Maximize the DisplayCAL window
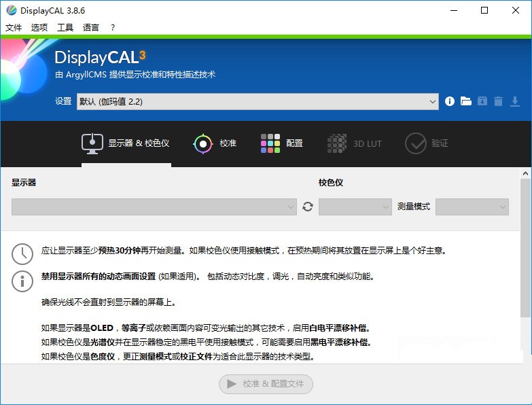The image size is (532, 405). click(484, 10)
